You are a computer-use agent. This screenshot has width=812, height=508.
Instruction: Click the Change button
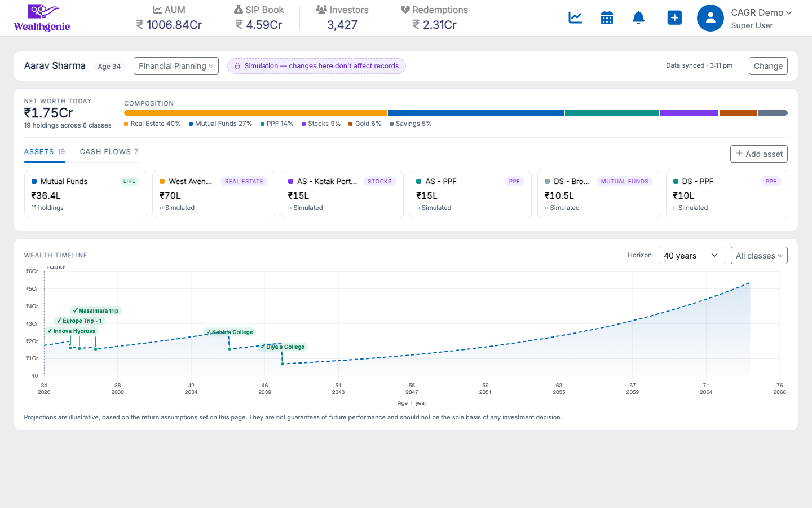click(768, 66)
